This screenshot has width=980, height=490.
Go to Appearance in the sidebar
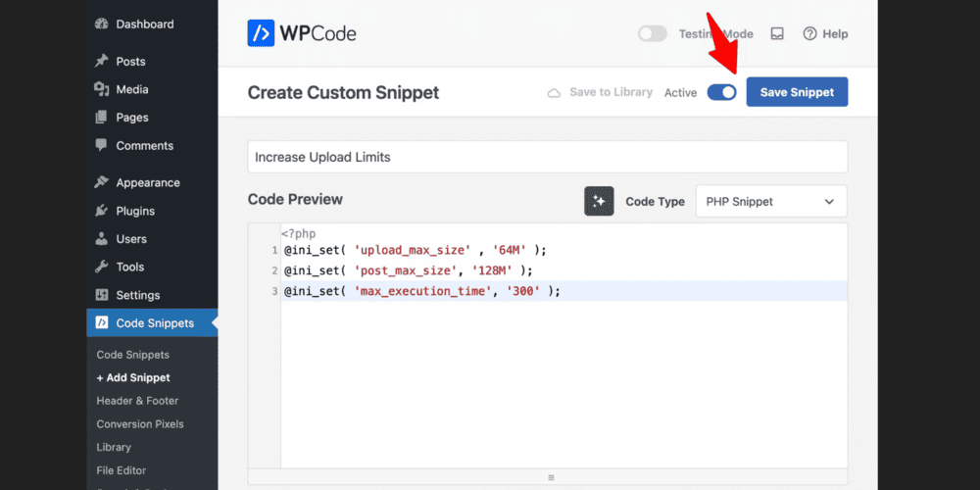(147, 182)
